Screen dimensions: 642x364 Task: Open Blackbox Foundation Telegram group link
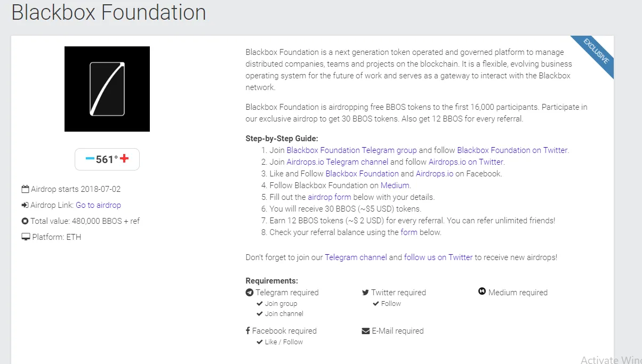[352, 150]
